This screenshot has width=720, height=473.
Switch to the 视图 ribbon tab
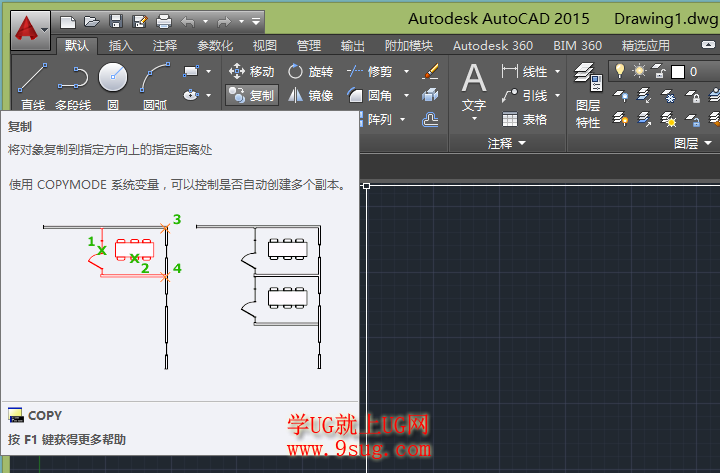pos(265,45)
